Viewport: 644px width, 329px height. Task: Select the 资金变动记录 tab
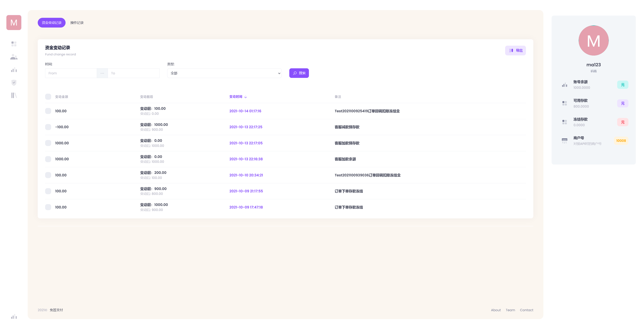tap(51, 22)
